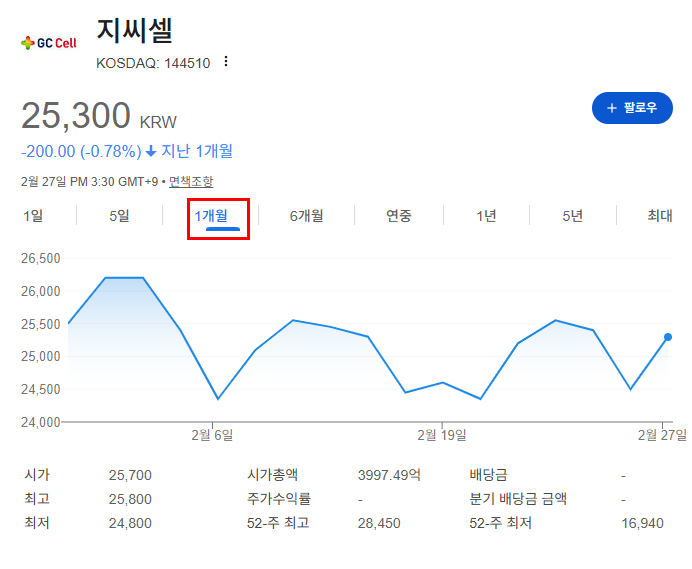Click the 팔로우 follow button
The height and width of the screenshot is (569, 692).
tap(632, 108)
